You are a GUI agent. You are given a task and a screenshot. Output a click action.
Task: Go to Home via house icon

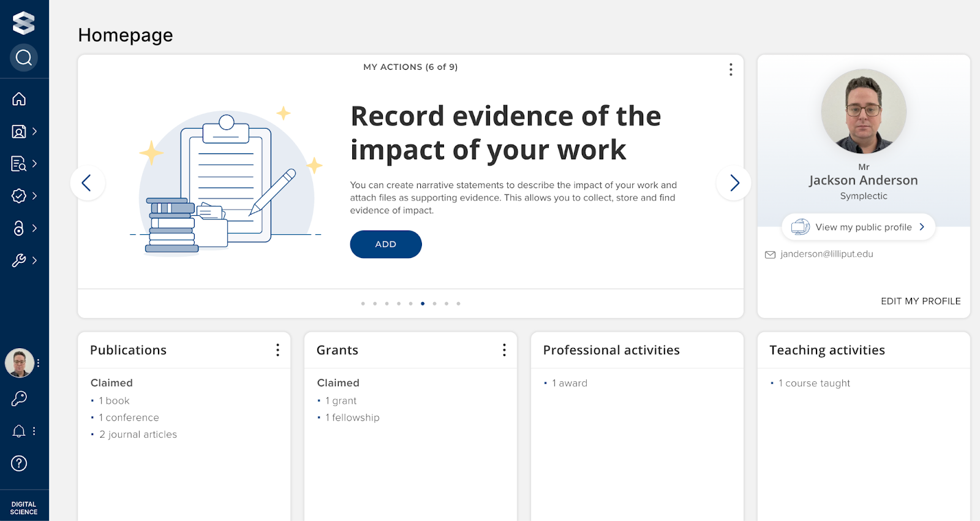19,99
